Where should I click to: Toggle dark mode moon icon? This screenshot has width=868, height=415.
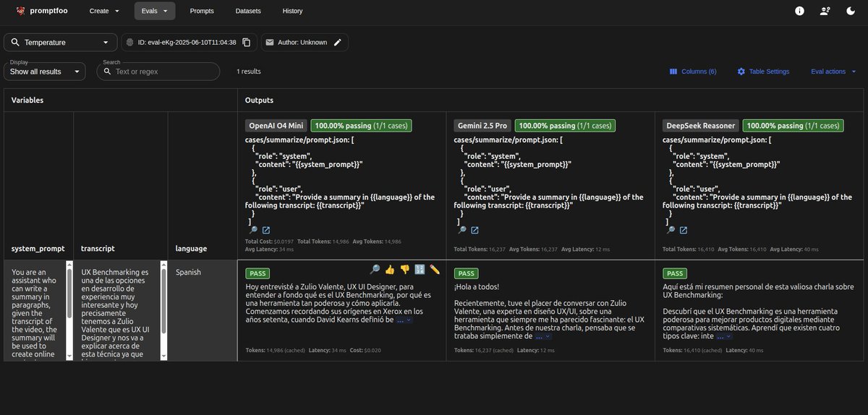(x=851, y=11)
